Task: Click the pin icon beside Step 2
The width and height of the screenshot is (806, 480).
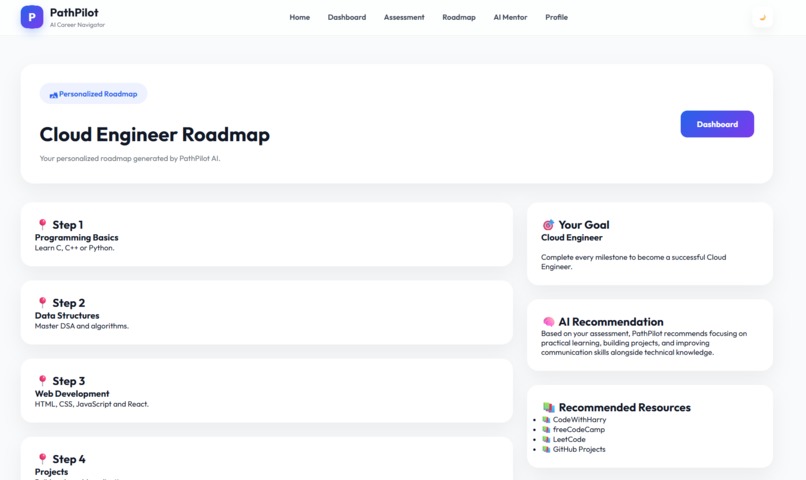Action: point(43,302)
